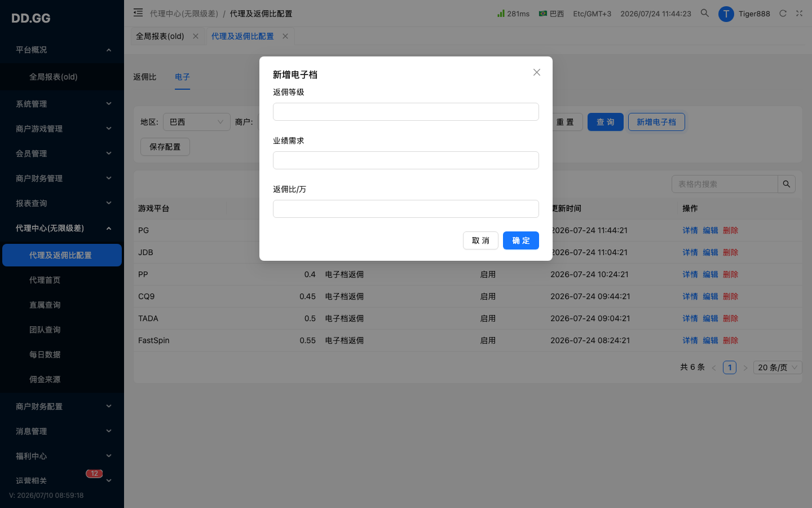
Task: Open 全局报表(old) in sidebar
Action: 62,77
